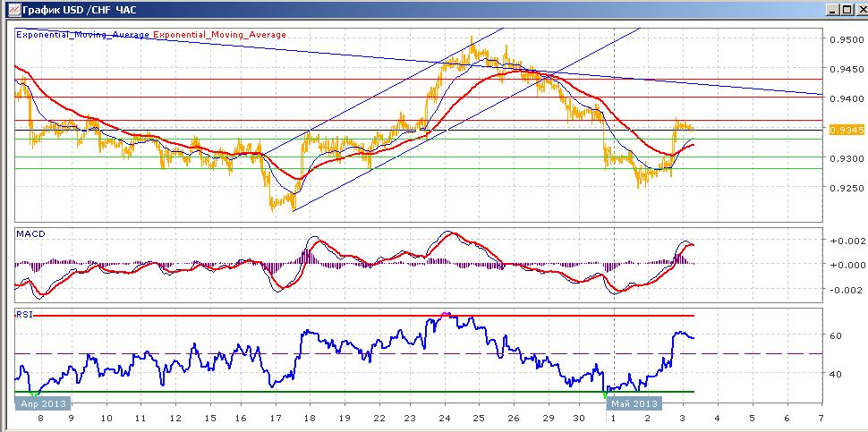The height and width of the screenshot is (432, 868).
Task: Click the 60 value on RSI scale
Action: point(836,335)
